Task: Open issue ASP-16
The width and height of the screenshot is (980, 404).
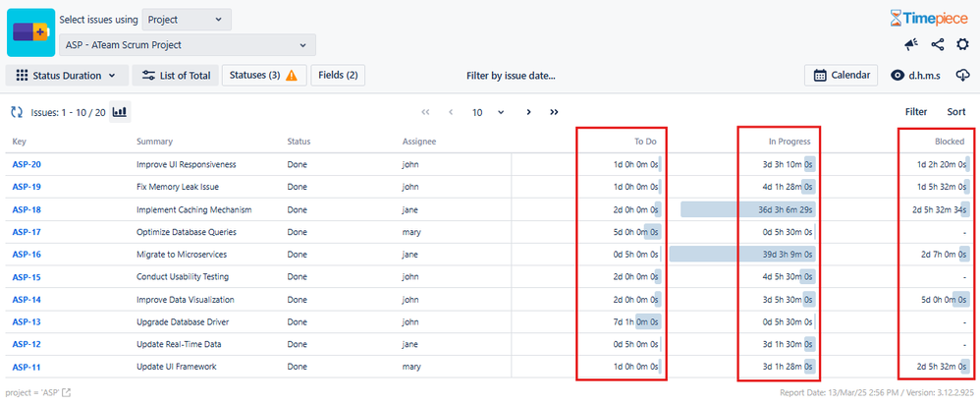Action: click(x=27, y=255)
